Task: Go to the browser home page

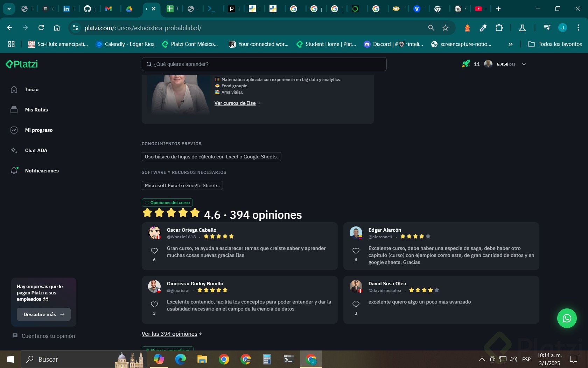Action: coord(57,28)
